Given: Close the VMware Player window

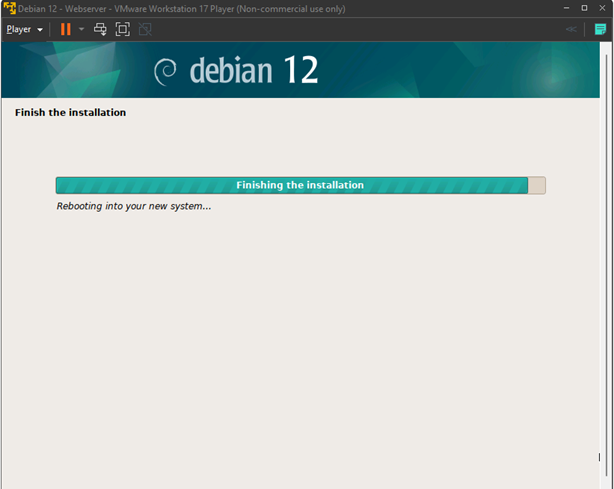Looking at the screenshot, I should 603,8.
